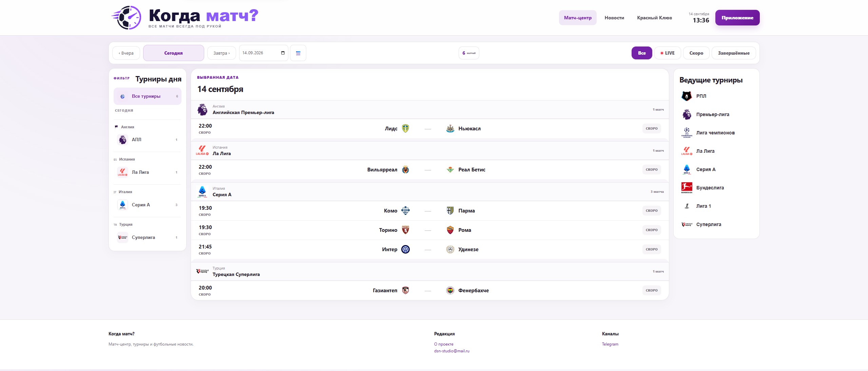868x371 pixels.
Task: Collapse the Английская Премьер-лига group header
Action: (430, 109)
